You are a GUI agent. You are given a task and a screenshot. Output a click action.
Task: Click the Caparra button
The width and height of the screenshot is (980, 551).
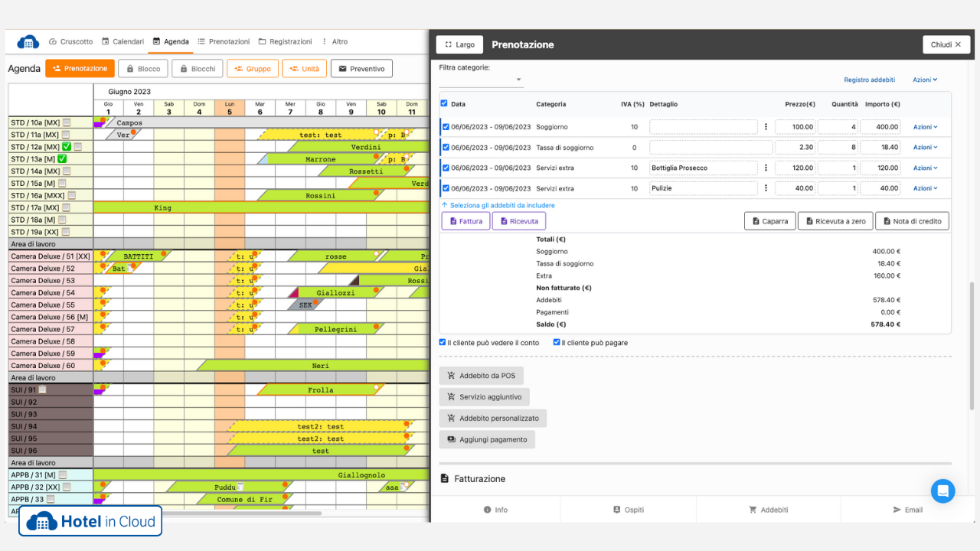point(769,221)
